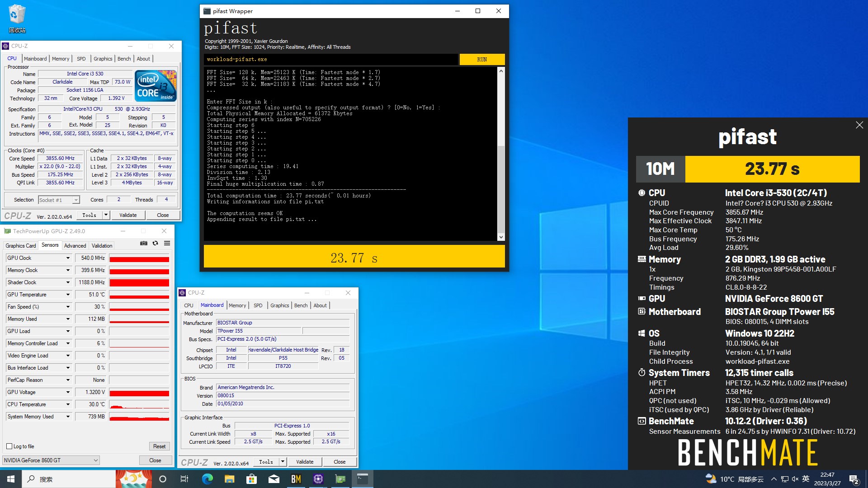This screenshot has height=488, width=868.
Task: Click Close button in upper CPU-Z
Action: [x=163, y=215]
